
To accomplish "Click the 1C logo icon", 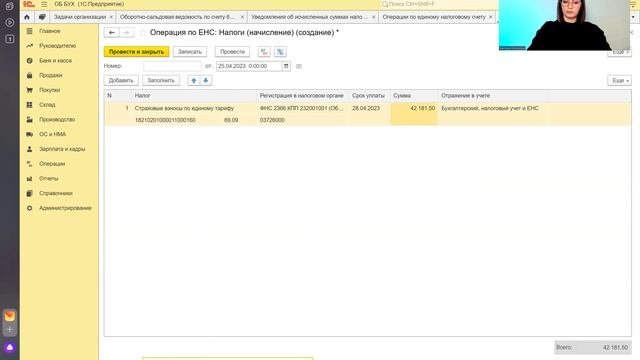I will pos(29,4).
